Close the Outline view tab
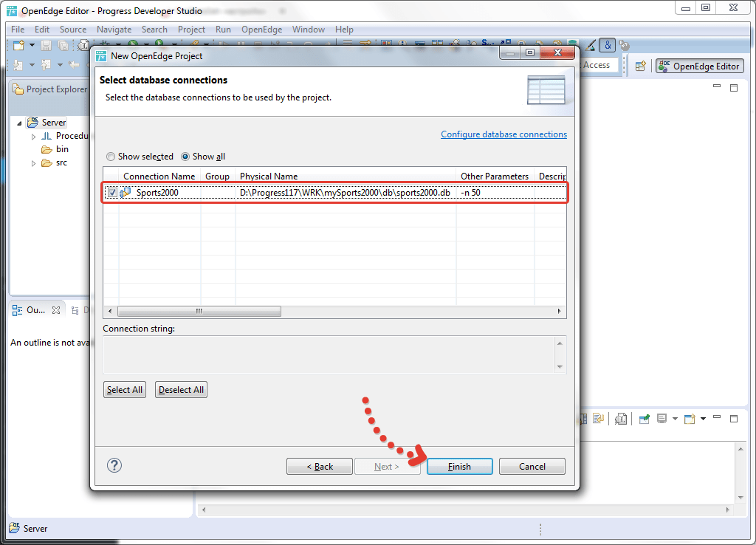Screen dimensions: 756x545 56,310
